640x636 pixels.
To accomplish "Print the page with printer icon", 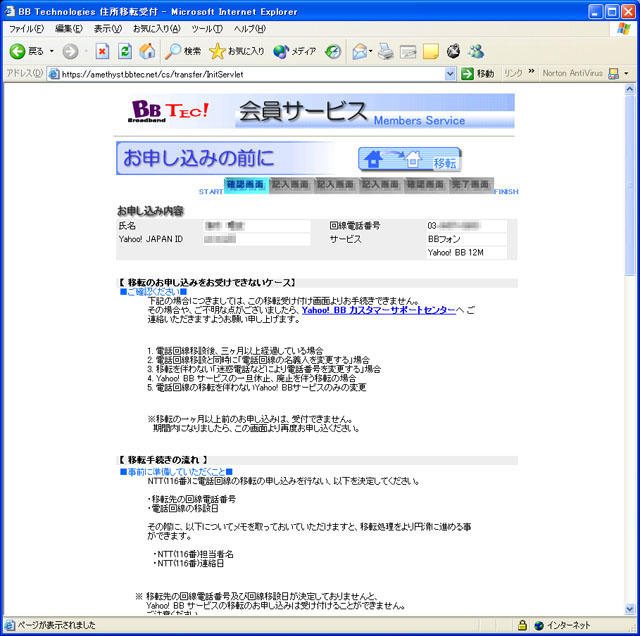I will tap(385, 51).
